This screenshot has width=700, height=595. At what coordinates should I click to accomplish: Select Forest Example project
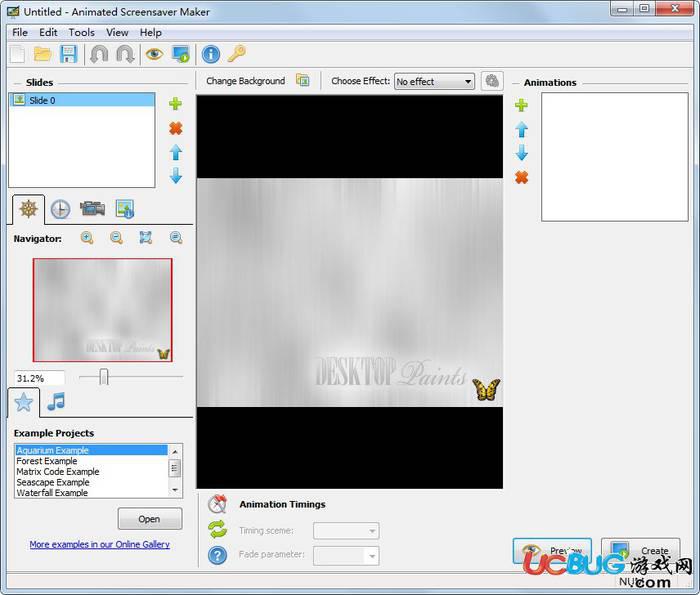[x=92, y=461]
